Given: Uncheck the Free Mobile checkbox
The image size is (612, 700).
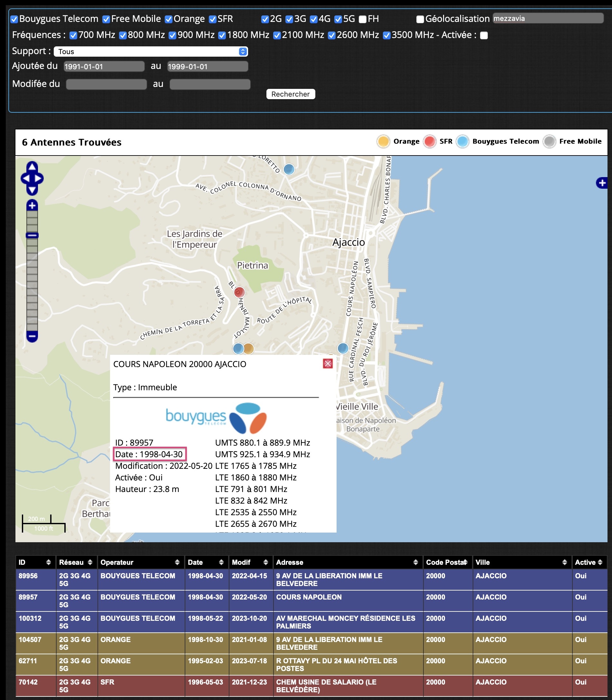Looking at the screenshot, I should point(106,19).
